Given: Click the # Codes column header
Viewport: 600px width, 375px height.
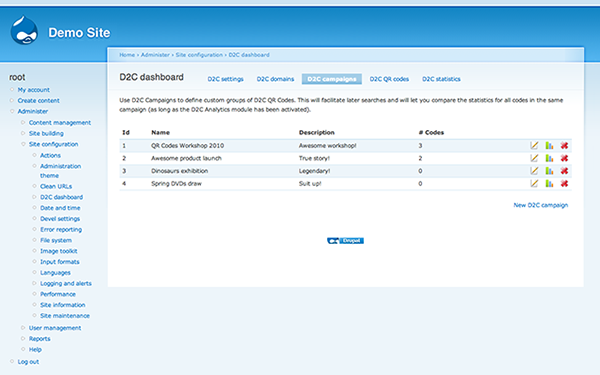Looking at the screenshot, I should click(431, 132).
